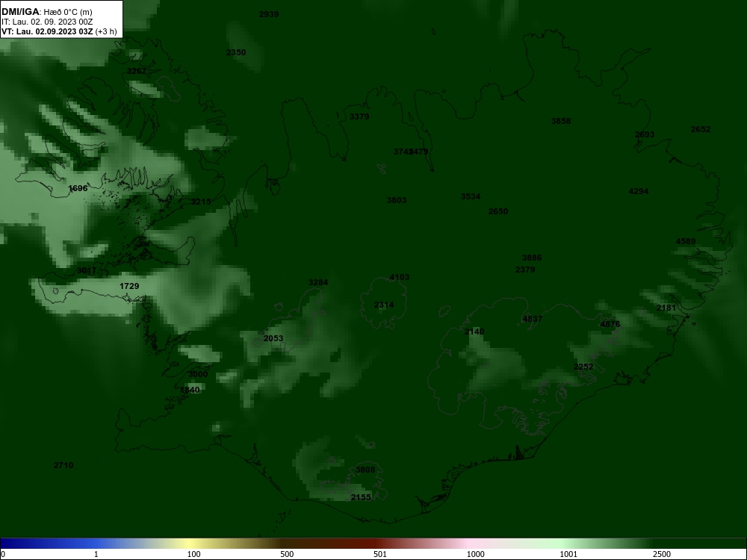Screen dimensions: 747x560
Task: Click the 4294 value label
Action: coord(639,191)
